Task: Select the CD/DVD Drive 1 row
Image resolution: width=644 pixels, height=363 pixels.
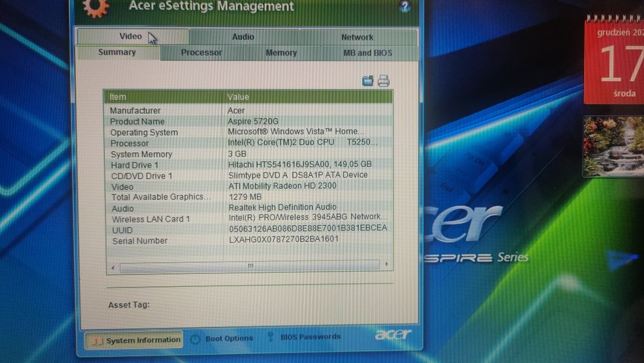Action: (249, 175)
